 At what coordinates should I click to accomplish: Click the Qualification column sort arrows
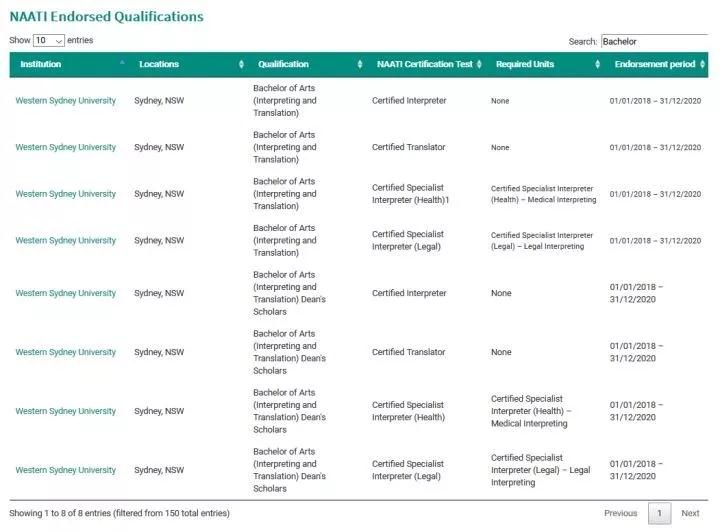click(x=360, y=65)
